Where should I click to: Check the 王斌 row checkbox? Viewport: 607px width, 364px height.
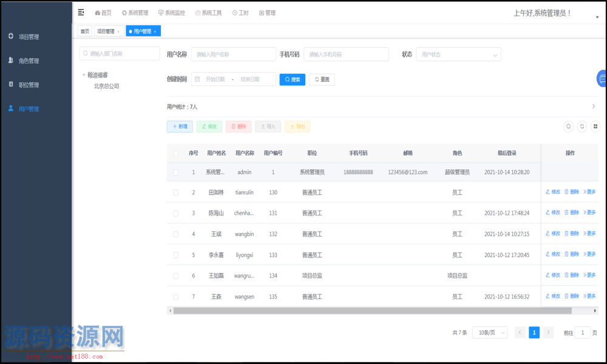[176, 234]
